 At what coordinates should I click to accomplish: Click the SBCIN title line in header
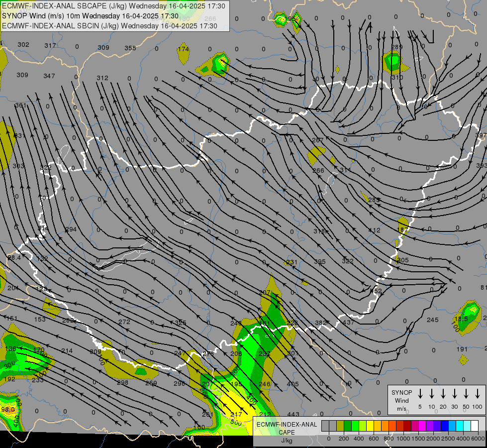[109, 26]
